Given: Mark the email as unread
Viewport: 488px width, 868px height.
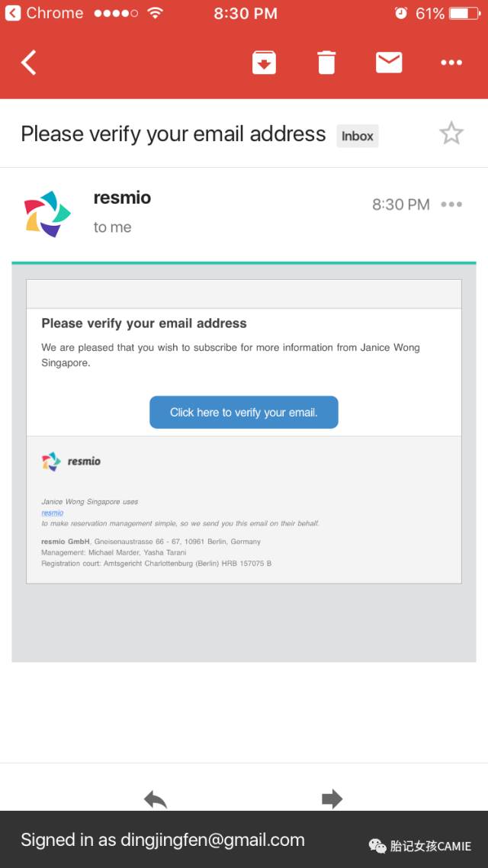Looking at the screenshot, I should click(x=389, y=63).
